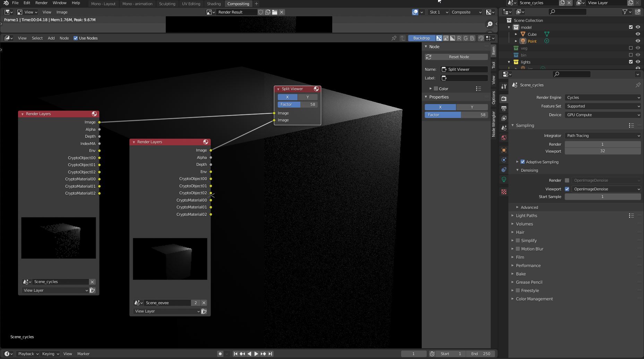
Task: Exclude the lights collection from view layer
Action: click(631, 62)
